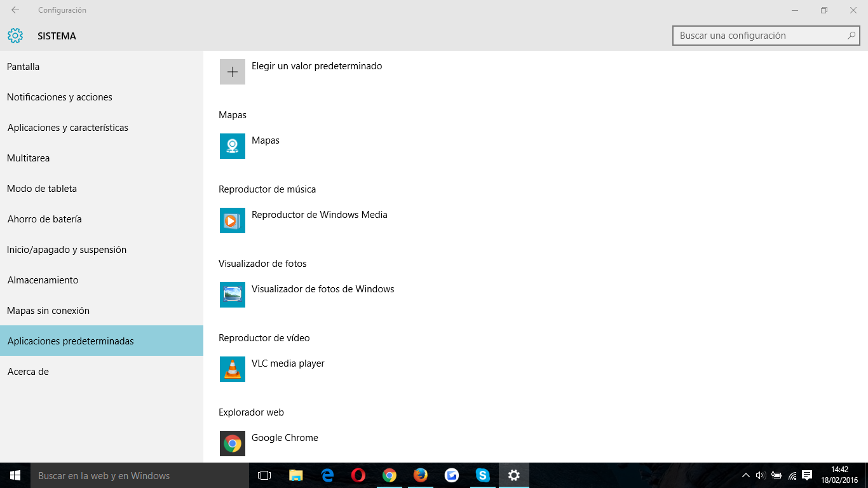Select Modo de tableta
The image size is (868, 488).
[x=102, y=189]
